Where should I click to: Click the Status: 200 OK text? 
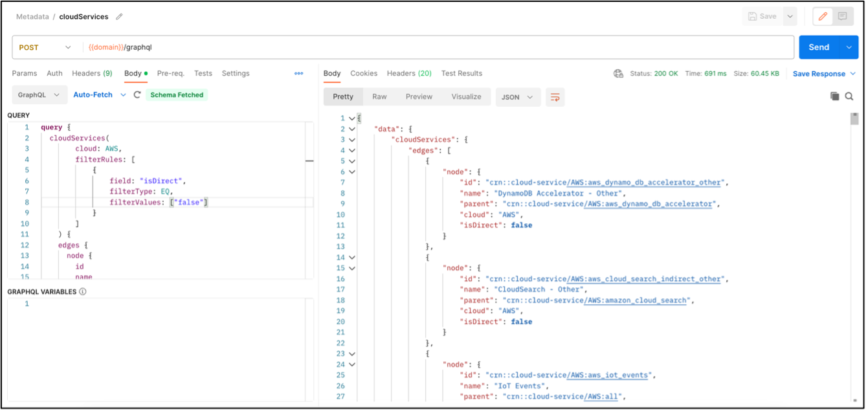654,74
